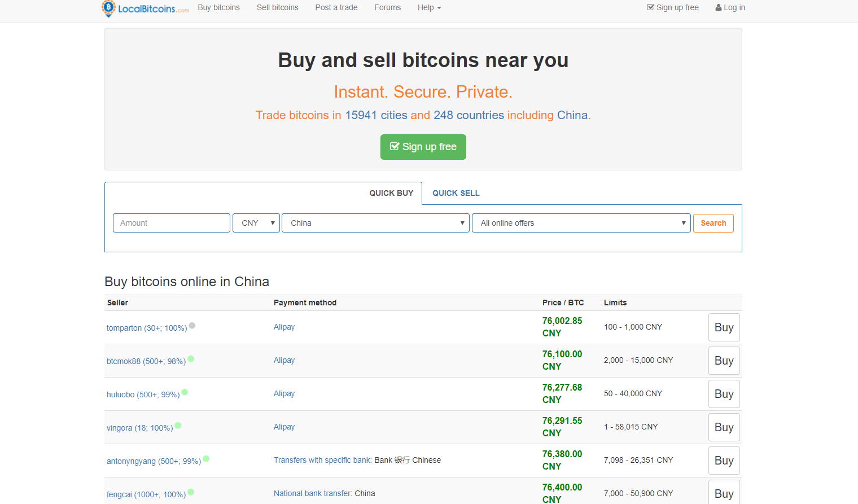Viewport: 858px width, 504px height.
Task: Click Alipay in btcmok88's row
Action: point(284,360)
